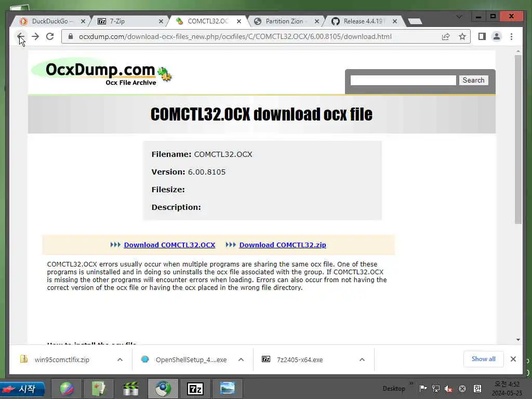
Task: Click the network tray icon
Action: click(436, 389)
